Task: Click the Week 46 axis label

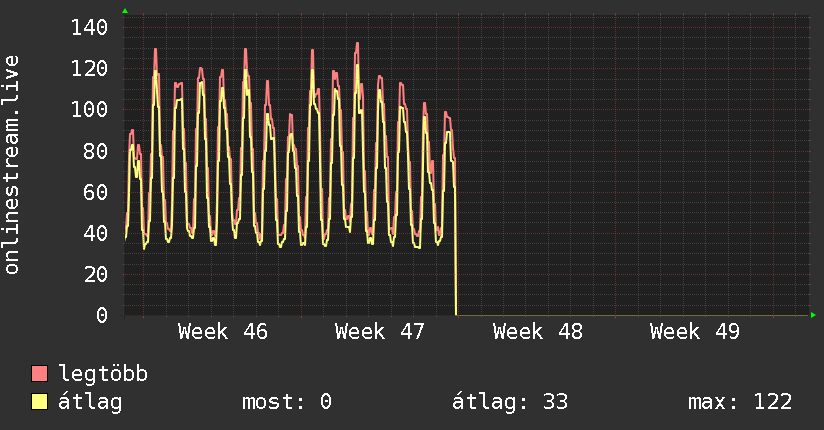Action: [223, 332]
